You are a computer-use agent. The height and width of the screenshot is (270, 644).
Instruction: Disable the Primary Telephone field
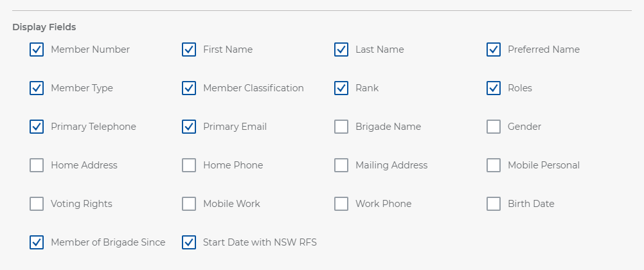37,127
